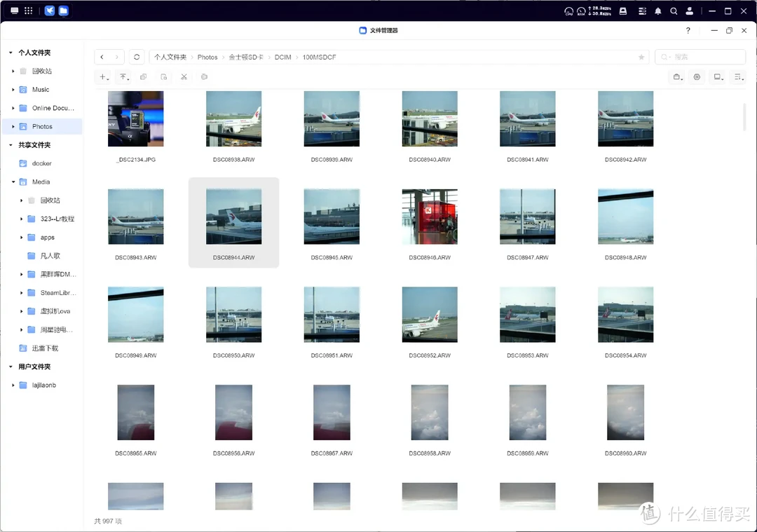
Task: Open the sort order dropdown
Action: [x=739, y=77]
